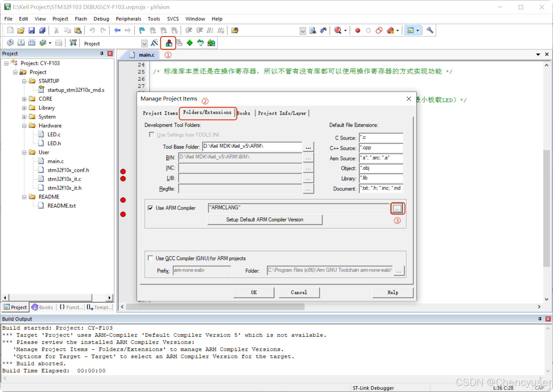Enable Use GCC Compiler (GNU) checkbox

click(x=151, y=258)
